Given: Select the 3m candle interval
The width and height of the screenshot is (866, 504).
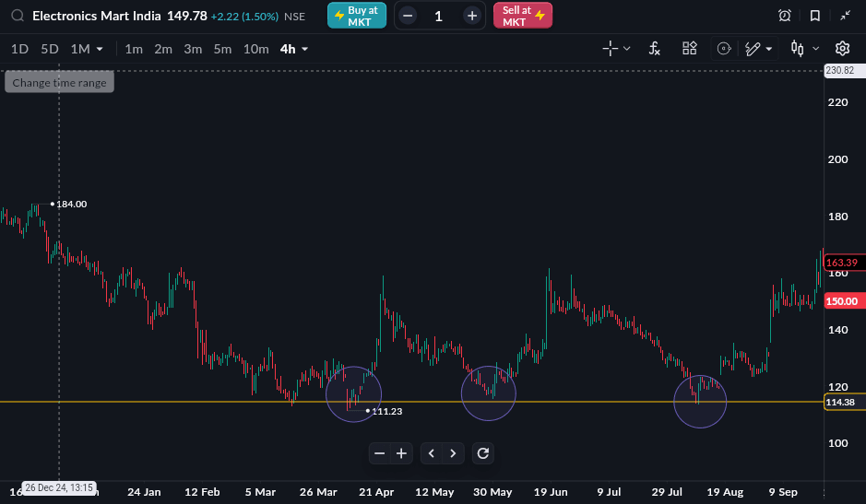Looking at the screenshot, I should pyautogui.click(x=193, y=49).
